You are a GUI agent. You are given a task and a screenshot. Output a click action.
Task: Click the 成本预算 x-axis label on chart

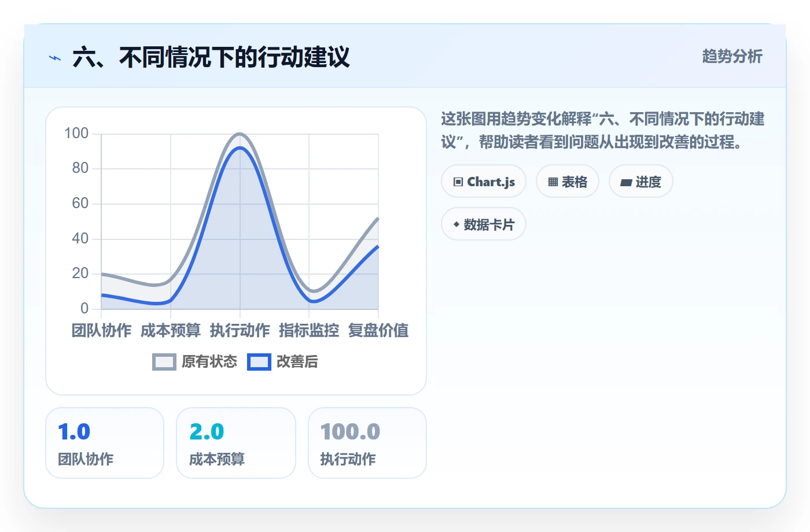(171, 331)
